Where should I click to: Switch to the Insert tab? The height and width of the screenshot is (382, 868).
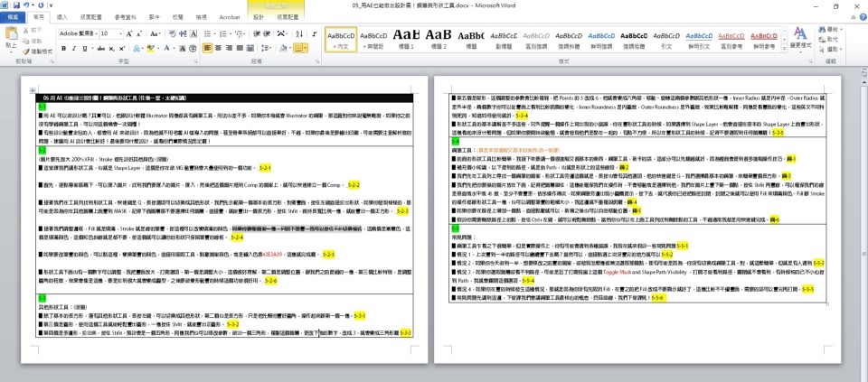pyautogui.click(x=62, y=17)
